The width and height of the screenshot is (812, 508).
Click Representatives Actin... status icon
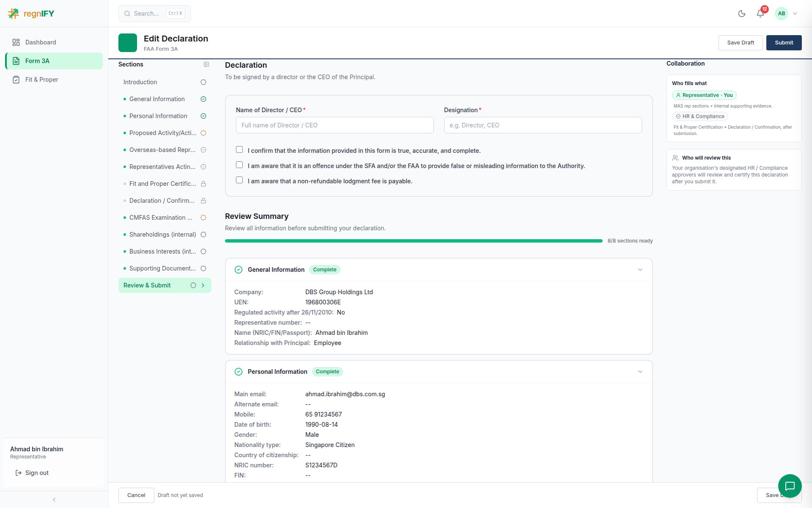point(203,167)
